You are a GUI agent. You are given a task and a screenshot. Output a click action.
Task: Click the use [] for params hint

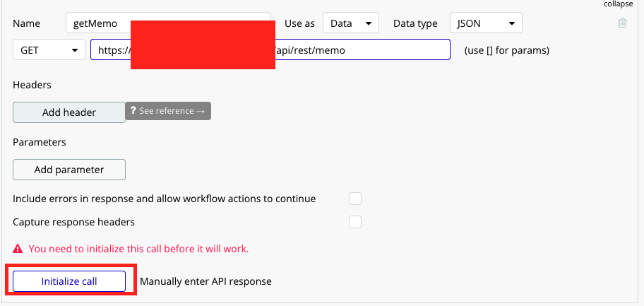point(506,51)
